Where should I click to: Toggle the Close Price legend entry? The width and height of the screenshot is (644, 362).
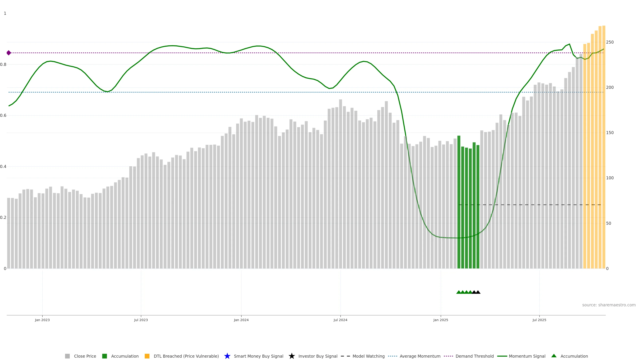(85, 356)
